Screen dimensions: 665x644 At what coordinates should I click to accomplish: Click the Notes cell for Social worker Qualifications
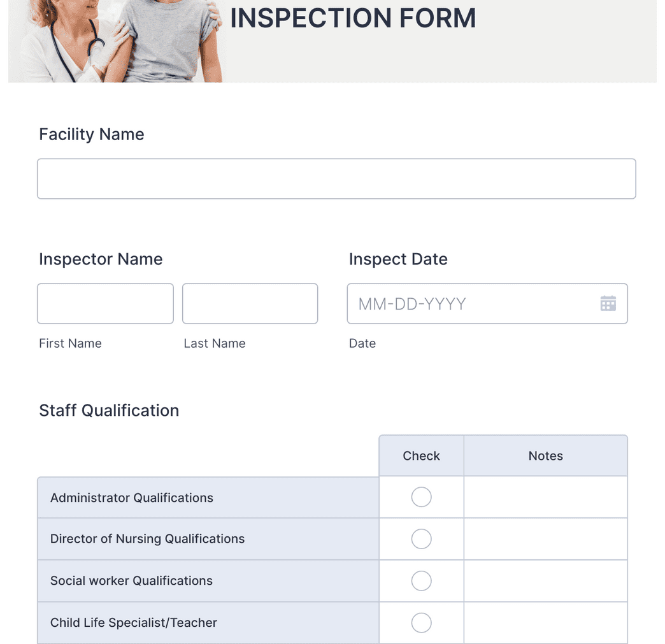[x=545, y=580]
